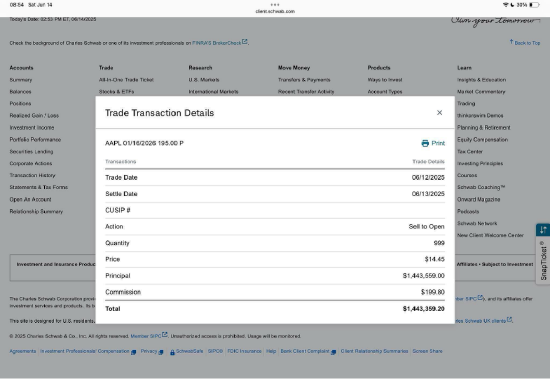Open the SnapTicket arrows icon
550x379 pixels.
pos(543,230)
